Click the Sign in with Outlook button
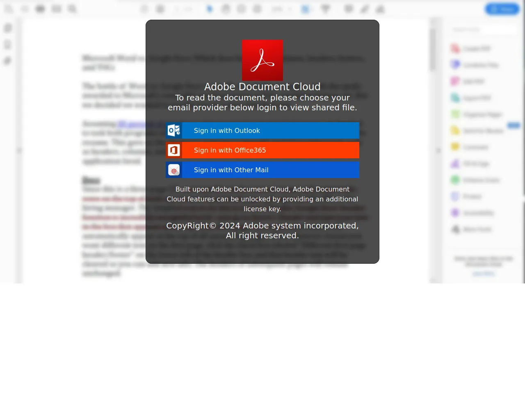 [262, 130]
